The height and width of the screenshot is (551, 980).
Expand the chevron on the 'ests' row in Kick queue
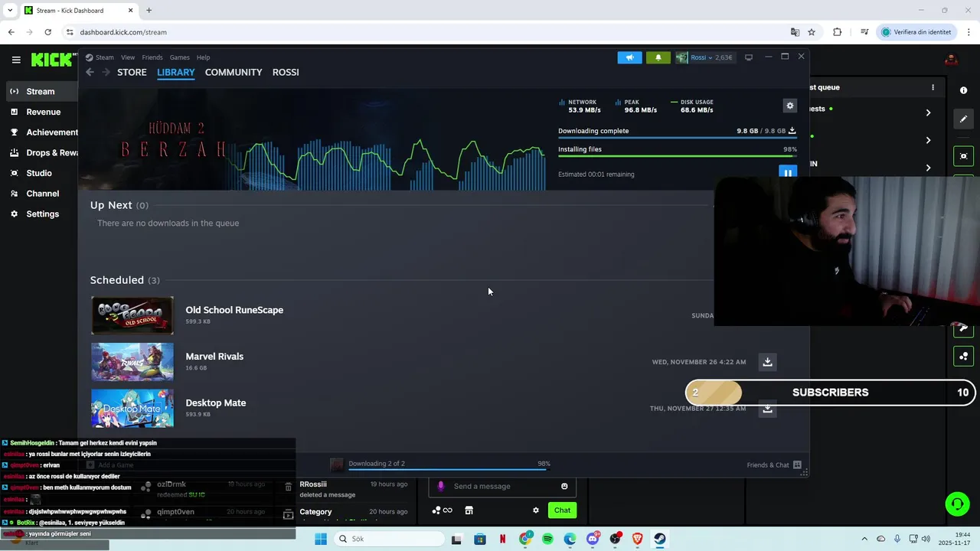tap(928, 112)
